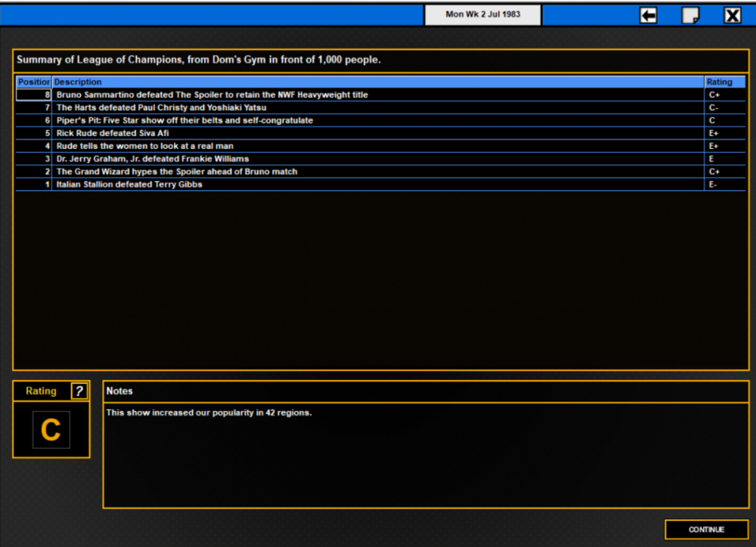
Task: Click the overall C rating box
Action: pyautogui.click(x=51, y=429)
